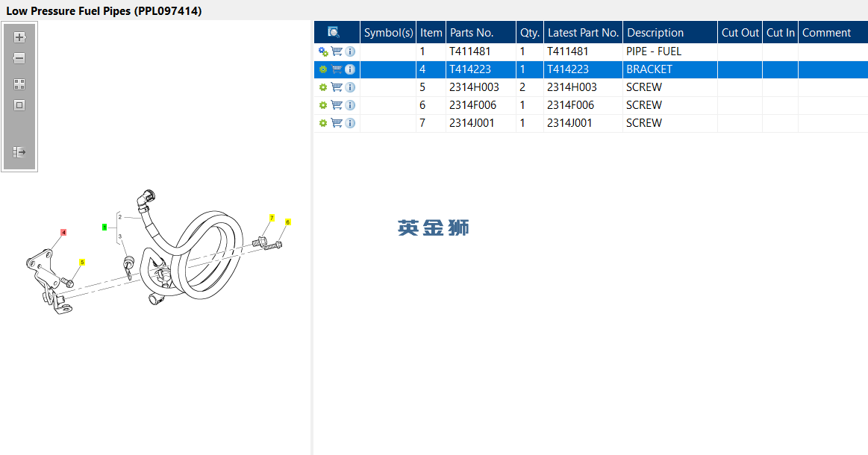Screen dimensions: 868x455
Task: Add 2314F006 SCREW to cart
Action: (337, 104)
